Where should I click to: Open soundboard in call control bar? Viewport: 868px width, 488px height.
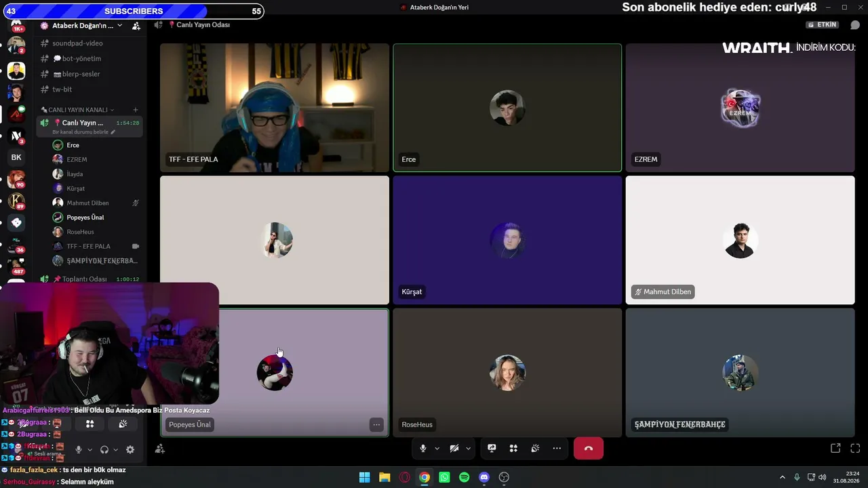click(x=535, y=449)
